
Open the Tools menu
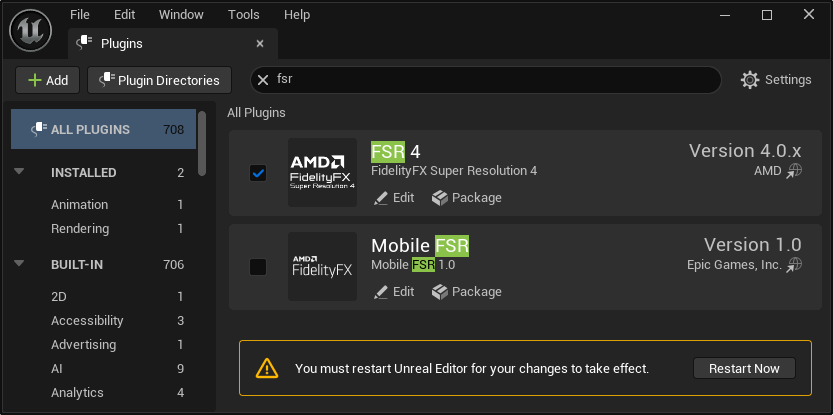pos(243,15)
